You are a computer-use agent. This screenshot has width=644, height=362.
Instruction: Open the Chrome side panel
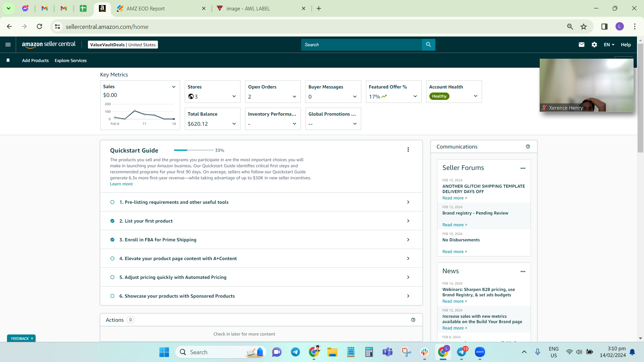pyautogui.click(x=604, y=26)
